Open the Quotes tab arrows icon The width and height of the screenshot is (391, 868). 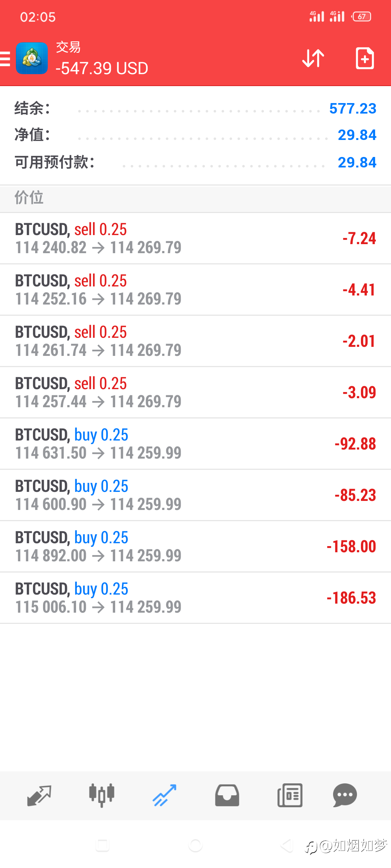[x=39, y=796]
